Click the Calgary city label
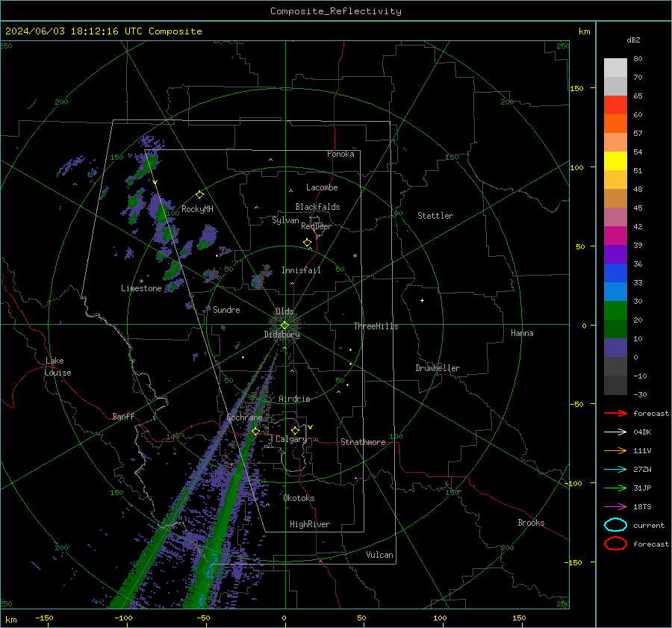 pyautogui.click(x=291, y=439)
